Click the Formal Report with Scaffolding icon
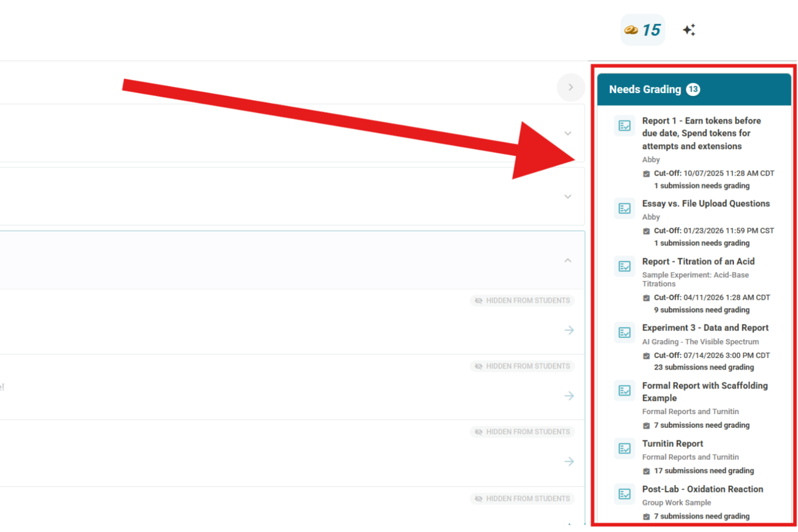Viewport: 798px width, 532px height. coord(624,390)
